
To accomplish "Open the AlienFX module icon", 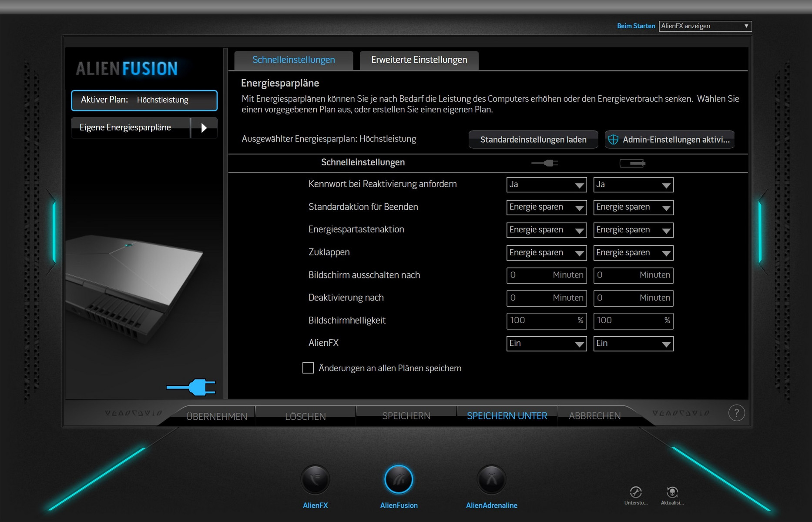I will (315, 479).
